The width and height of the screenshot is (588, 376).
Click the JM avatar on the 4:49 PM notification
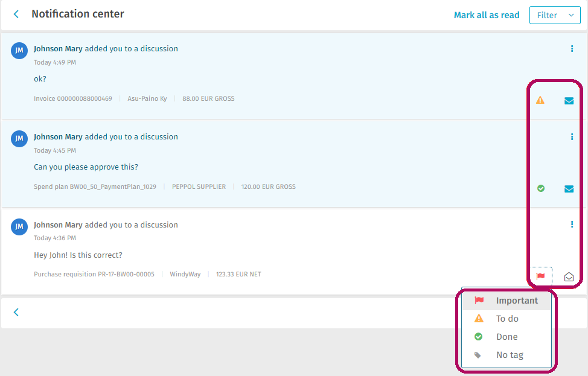click(19, 51)
